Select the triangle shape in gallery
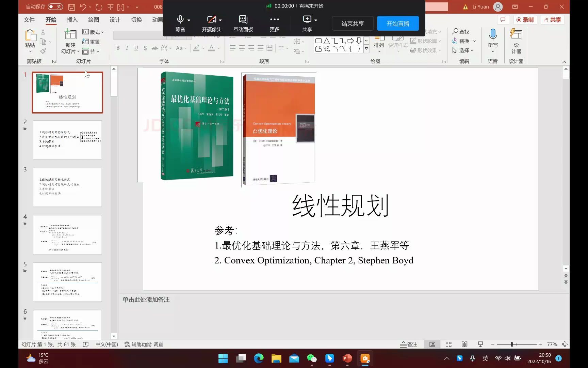 tap(327, 41)
